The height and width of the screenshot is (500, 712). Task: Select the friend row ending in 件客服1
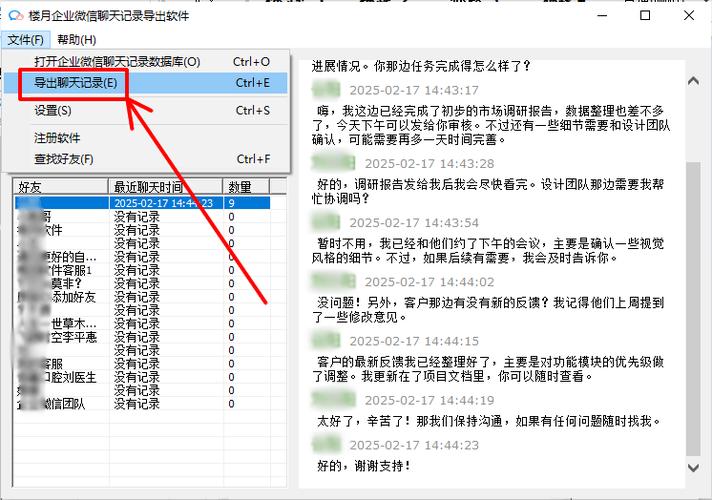pyautogui.click(x=143, y=270)
